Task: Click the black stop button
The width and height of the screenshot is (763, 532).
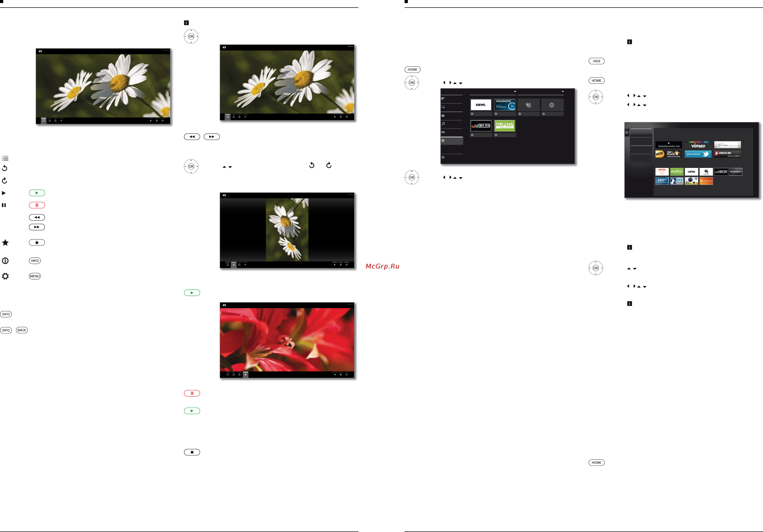Action: [192, 452]
